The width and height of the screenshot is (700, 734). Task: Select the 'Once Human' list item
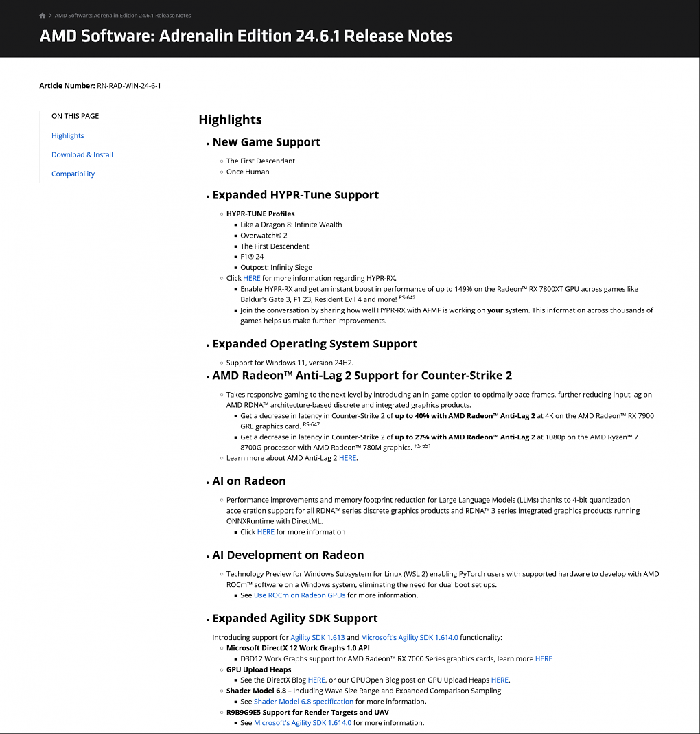click(x=248, y=172)
